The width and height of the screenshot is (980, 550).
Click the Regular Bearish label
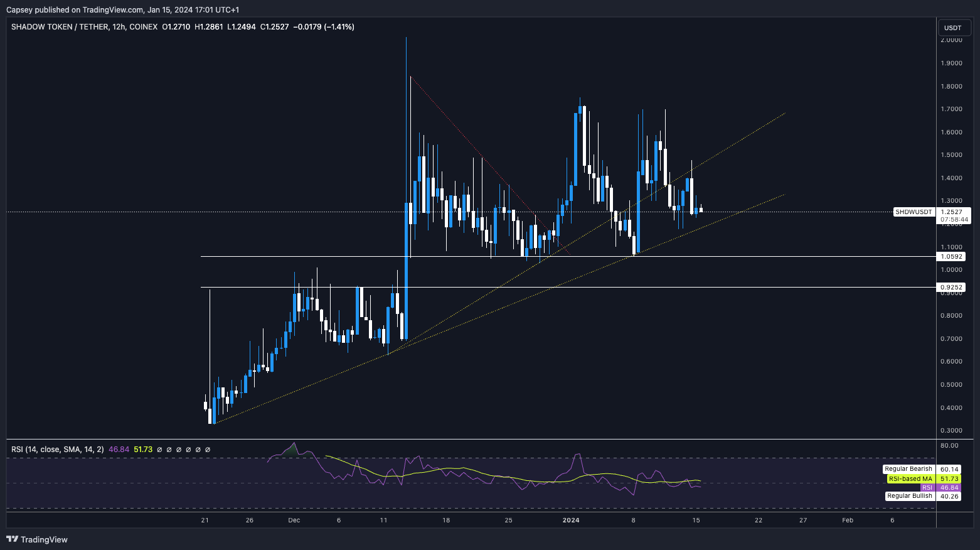[x=908, y=469]
